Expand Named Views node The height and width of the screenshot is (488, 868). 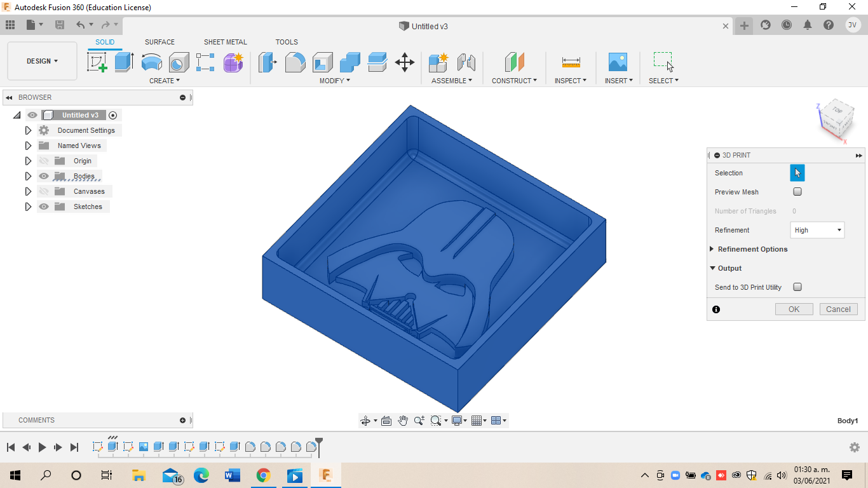[28, 146]
